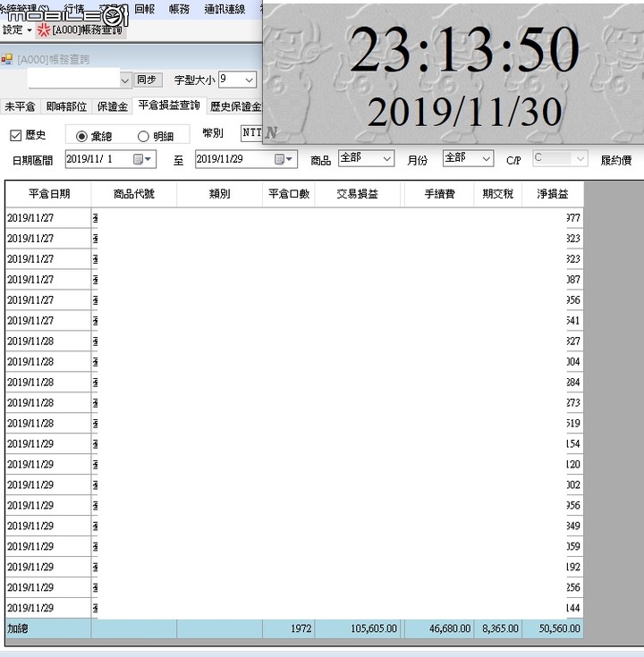Screen dimensions: 644x657
Task: Sort by the 類別 column header
Action: 219,194
